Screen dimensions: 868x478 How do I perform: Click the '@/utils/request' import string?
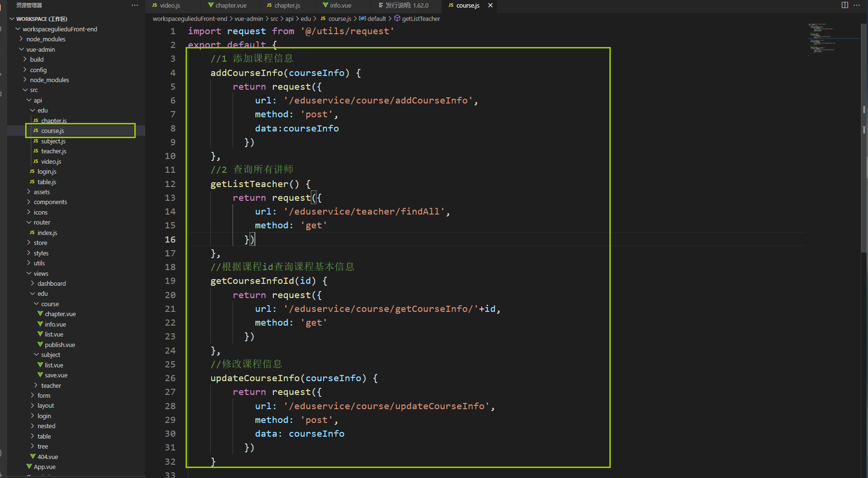[x=347, y=31]
